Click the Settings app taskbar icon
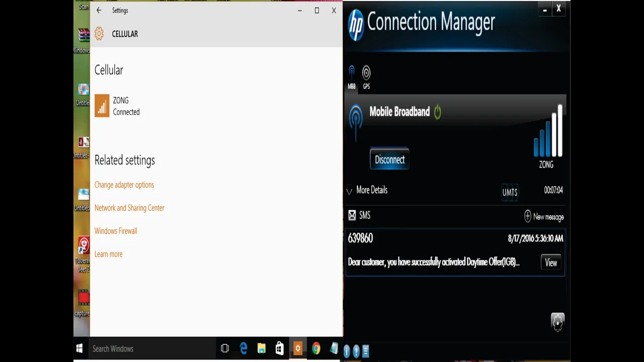 click(x=298, y=348)
